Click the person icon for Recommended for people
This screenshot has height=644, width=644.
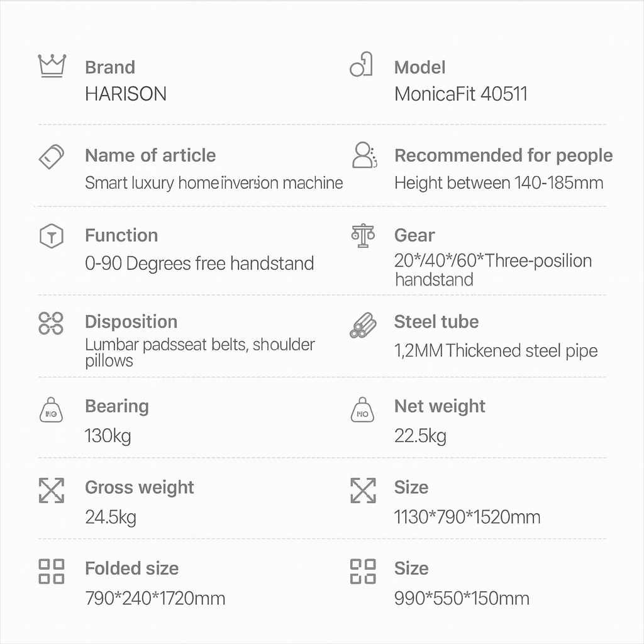364,155
